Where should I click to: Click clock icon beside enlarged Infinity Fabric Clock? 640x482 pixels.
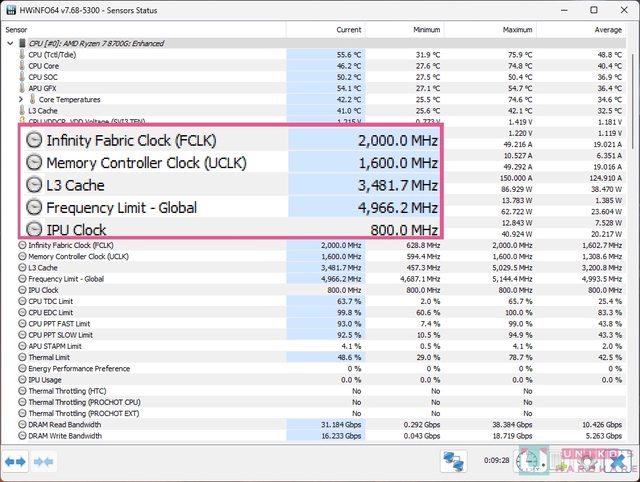click(x=34, y=140)
